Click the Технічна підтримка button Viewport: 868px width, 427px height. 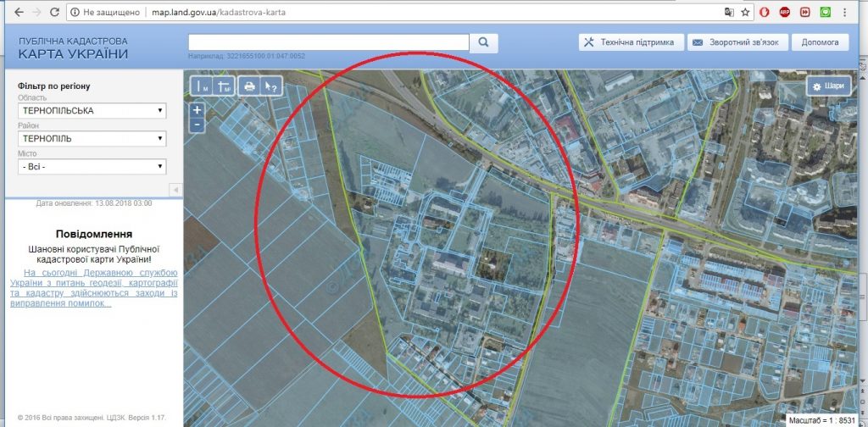[631, 42]
